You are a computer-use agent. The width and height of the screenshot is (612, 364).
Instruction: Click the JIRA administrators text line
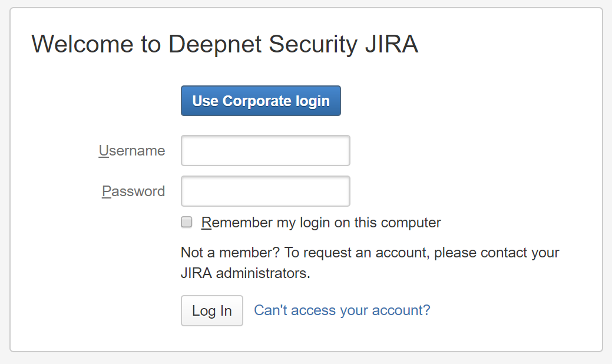click(245, 273)
